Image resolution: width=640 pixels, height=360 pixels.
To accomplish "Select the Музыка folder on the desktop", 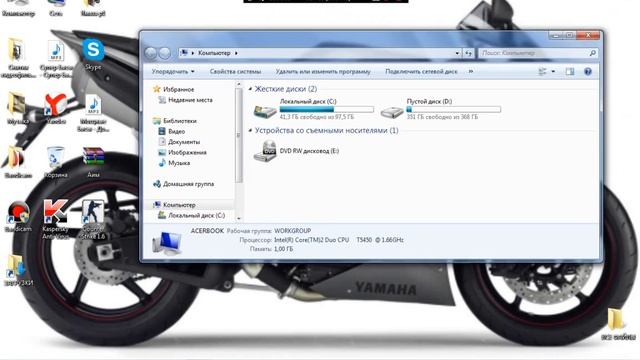I will point(18,109).
